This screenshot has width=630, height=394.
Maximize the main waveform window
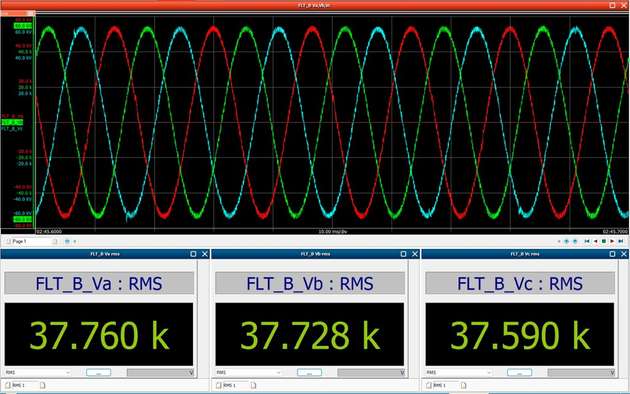click(x=612, y=5)
